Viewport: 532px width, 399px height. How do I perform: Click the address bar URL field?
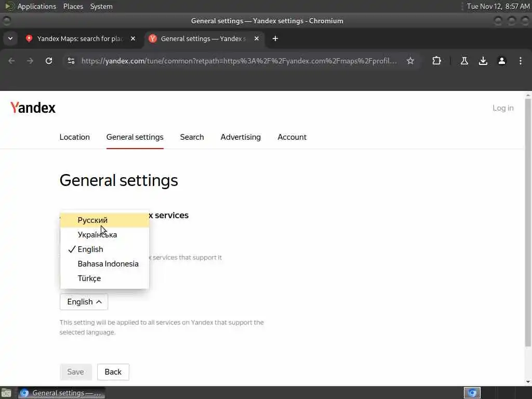(x=239, y=61)
